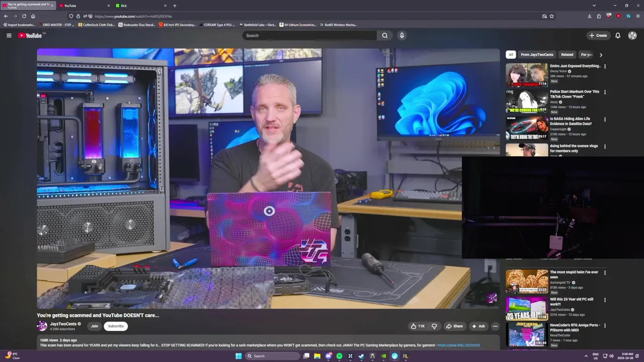Image resolution: width=644 pixels, height=362 pixels.
Task: Open Spotify from taskbar
Action: tap(339, 356)
